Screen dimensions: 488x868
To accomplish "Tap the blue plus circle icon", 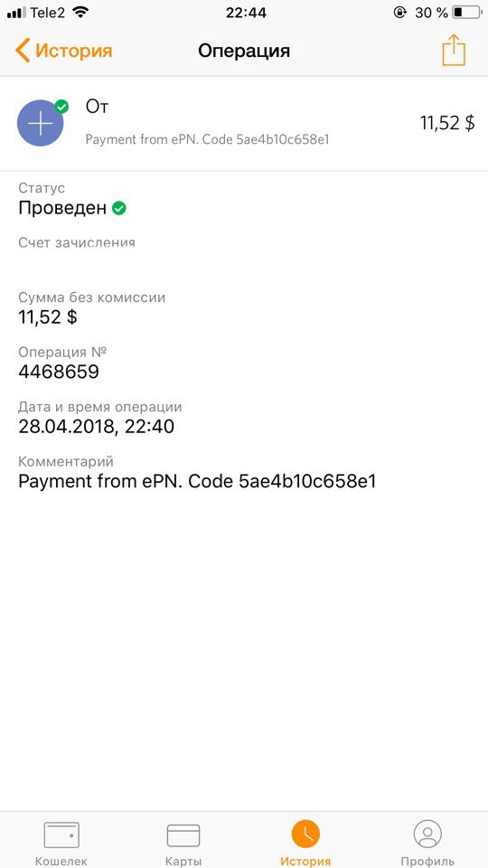I will 41,123.
